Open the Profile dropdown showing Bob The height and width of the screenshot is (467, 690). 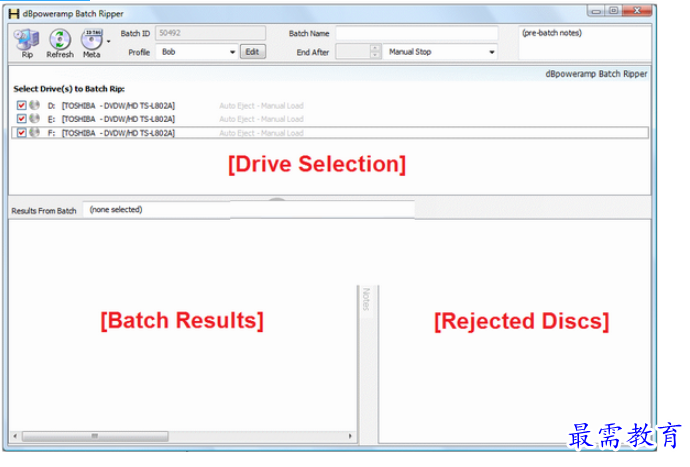[197, 52]
